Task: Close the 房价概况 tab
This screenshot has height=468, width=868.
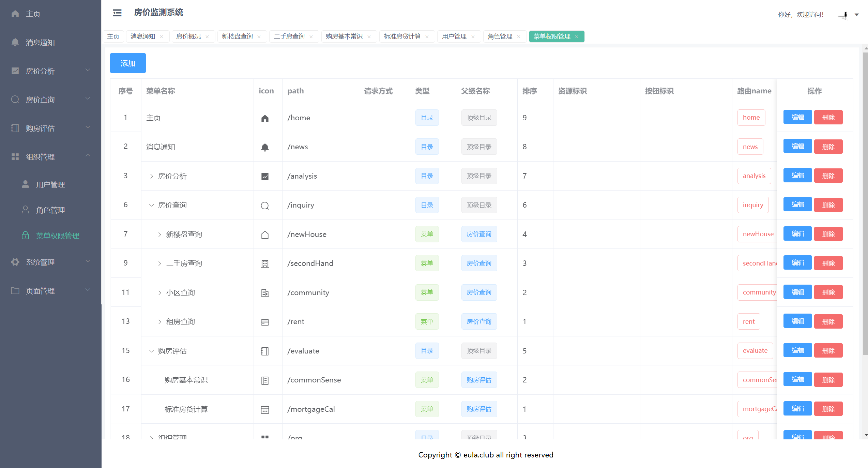Action: (x=207, y=37)
